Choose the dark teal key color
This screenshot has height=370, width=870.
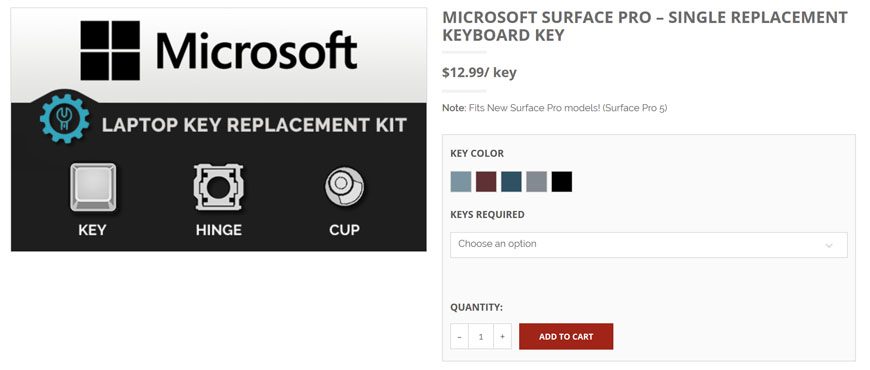511,181
